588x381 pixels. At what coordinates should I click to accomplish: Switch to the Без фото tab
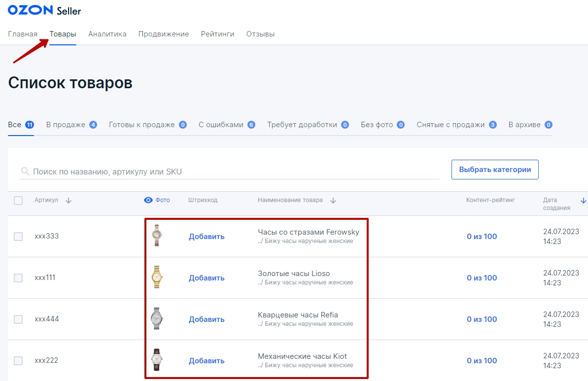[382, 125]
